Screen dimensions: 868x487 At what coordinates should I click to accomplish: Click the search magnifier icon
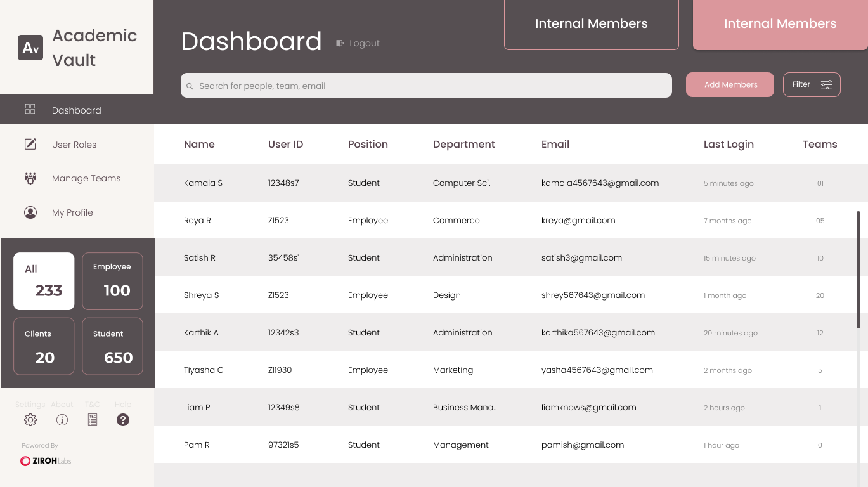pyautogui.click(x=190, y=86)
